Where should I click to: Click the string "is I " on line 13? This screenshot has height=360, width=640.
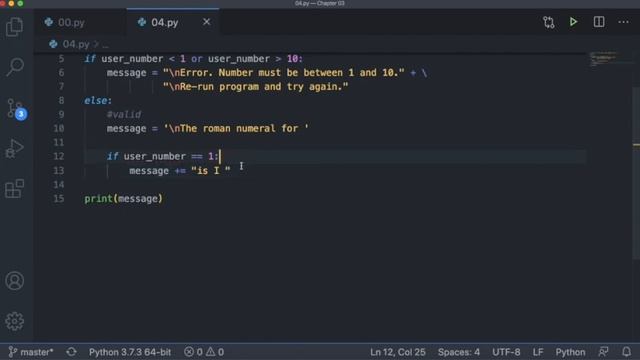point(211,171)
